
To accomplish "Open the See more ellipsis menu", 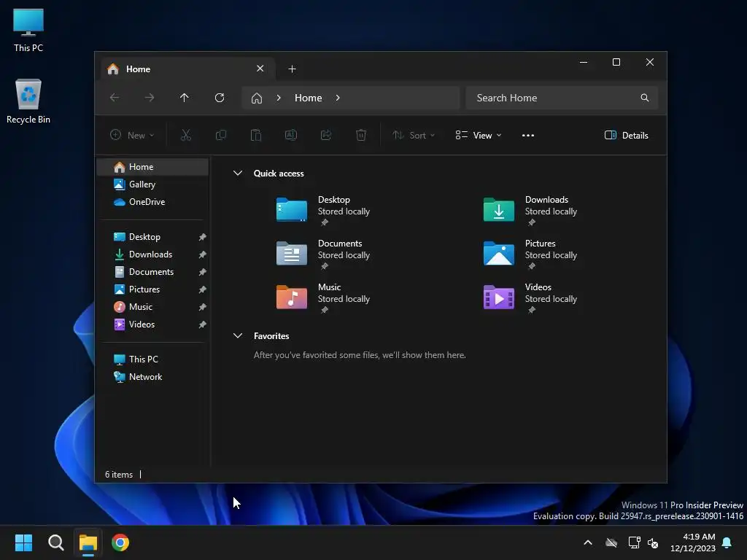I will [528, 135].
